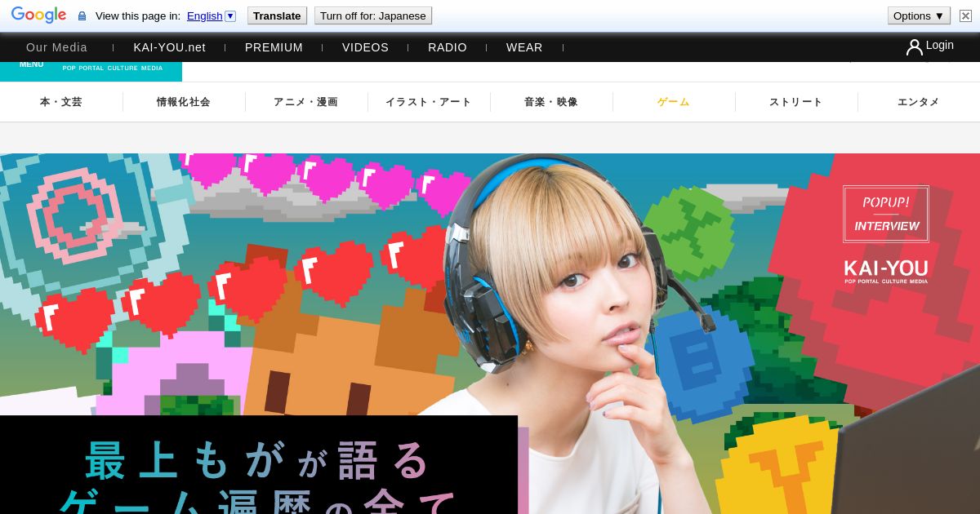Click the KAI-YOU logo on hero image

pos(886,271)
